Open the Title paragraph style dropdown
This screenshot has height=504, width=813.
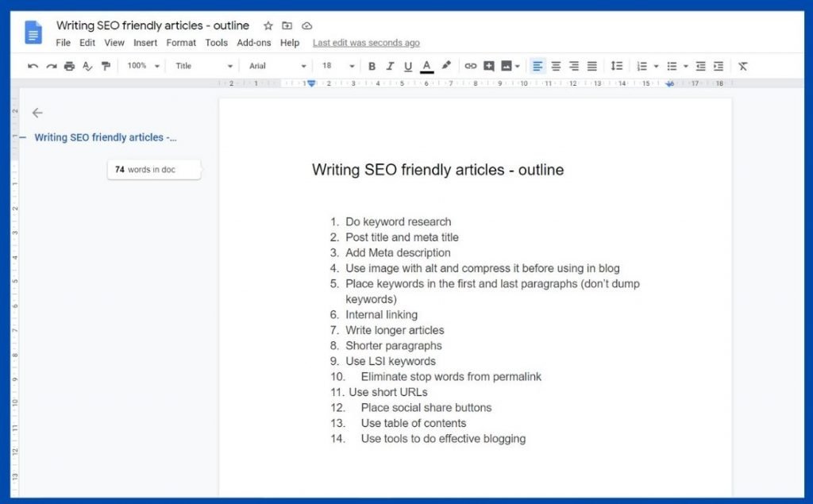click(x=204, y=67)
